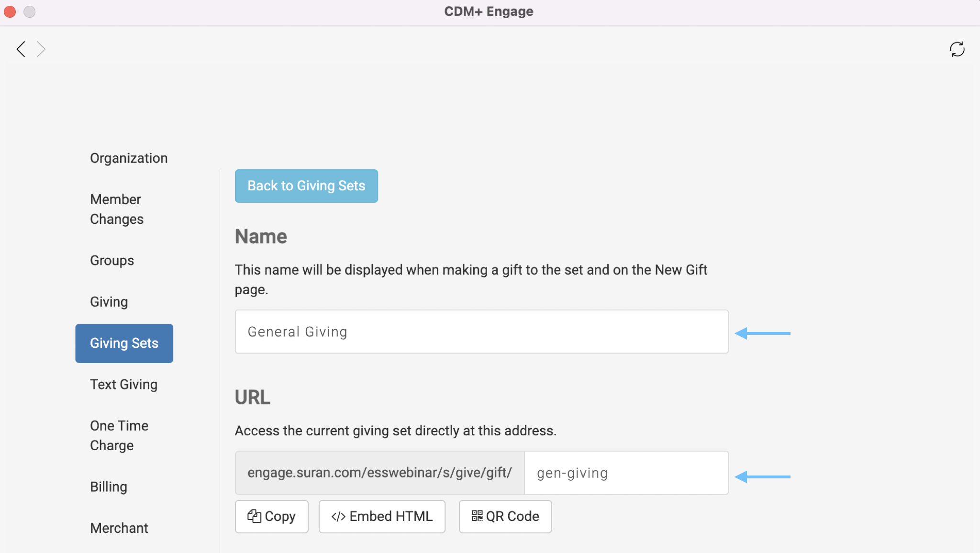
Task: Open One Time Charge page
Action: (x=119, y=435)
